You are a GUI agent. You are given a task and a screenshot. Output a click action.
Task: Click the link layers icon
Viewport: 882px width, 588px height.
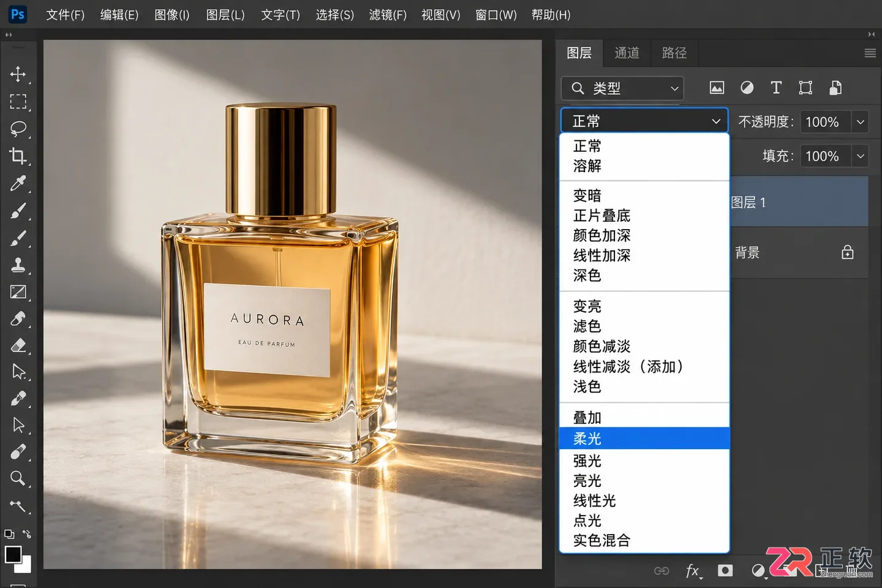click(x=661, y=571)
